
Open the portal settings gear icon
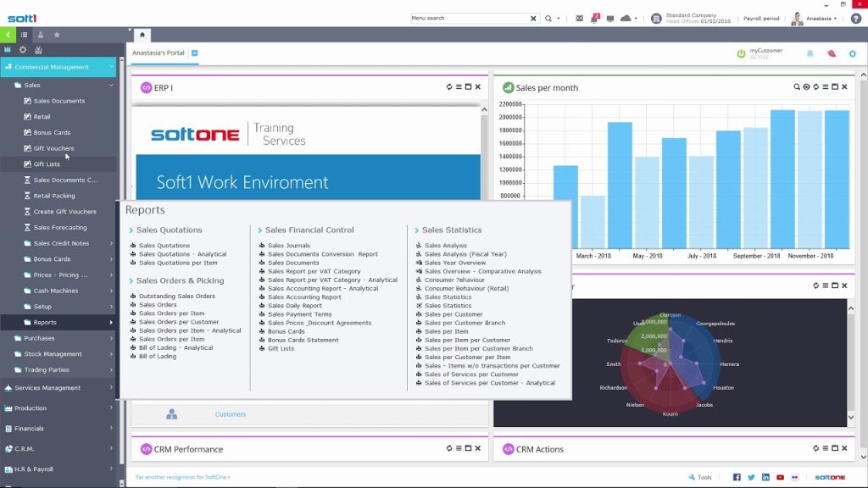click(x=853, y=53)
